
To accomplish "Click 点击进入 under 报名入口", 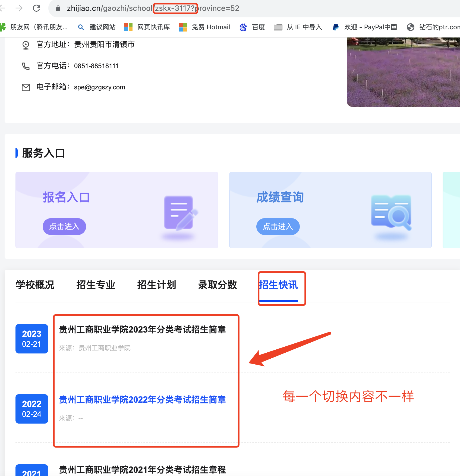I will (64, 226).
